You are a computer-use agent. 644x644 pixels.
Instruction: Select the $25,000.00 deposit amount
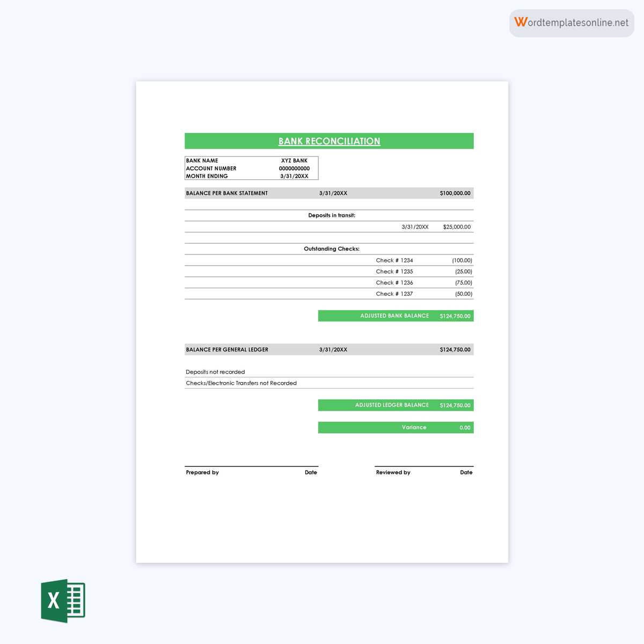point(457,227)
